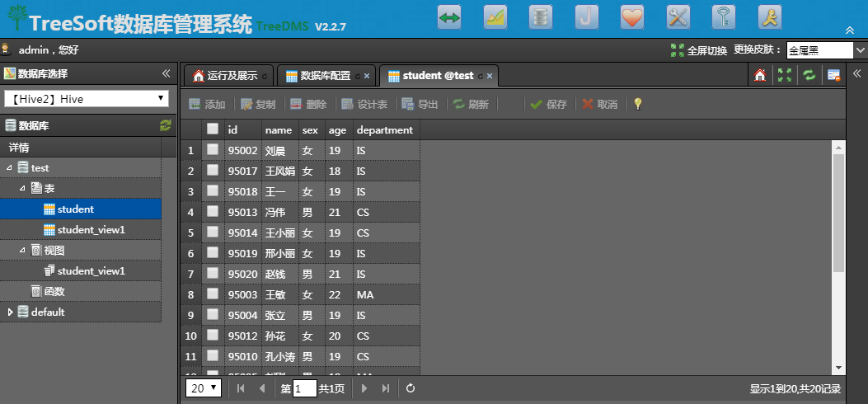The width and height of the screenshot is (868, 404).
Task: Check the row checkbox for 95019
Action: pos(213,252)
